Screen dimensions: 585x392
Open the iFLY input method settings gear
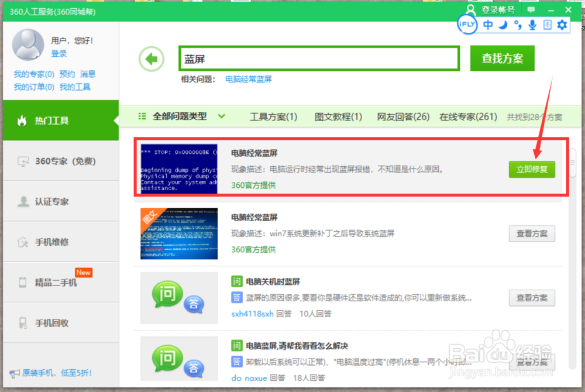(x=562, y=25)
